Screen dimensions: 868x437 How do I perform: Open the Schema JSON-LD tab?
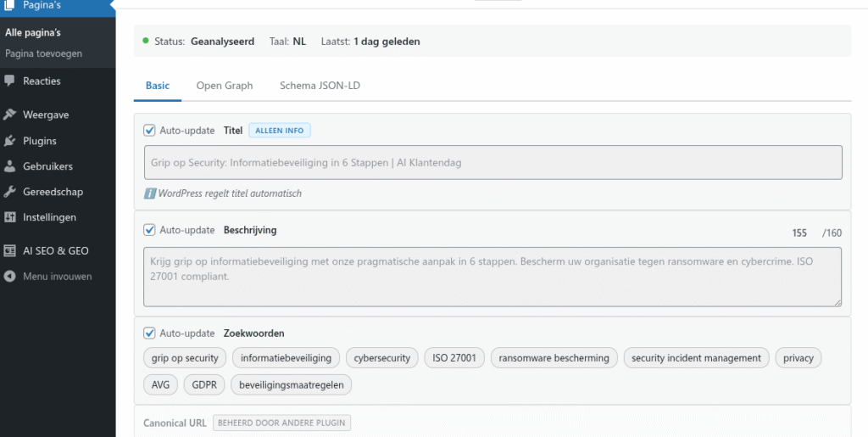(x=321, y=86)
